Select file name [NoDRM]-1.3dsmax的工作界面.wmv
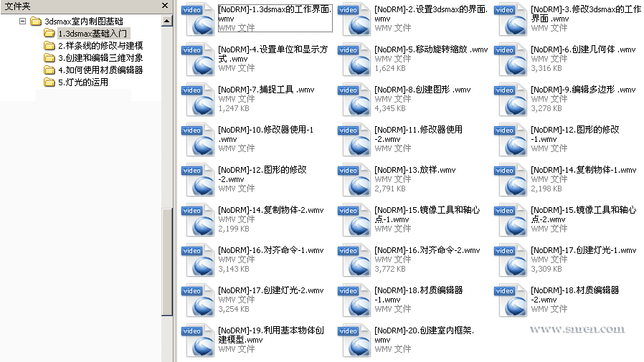Image resolution: width=644 pixels, height=362 pixels. click(275, 14)
